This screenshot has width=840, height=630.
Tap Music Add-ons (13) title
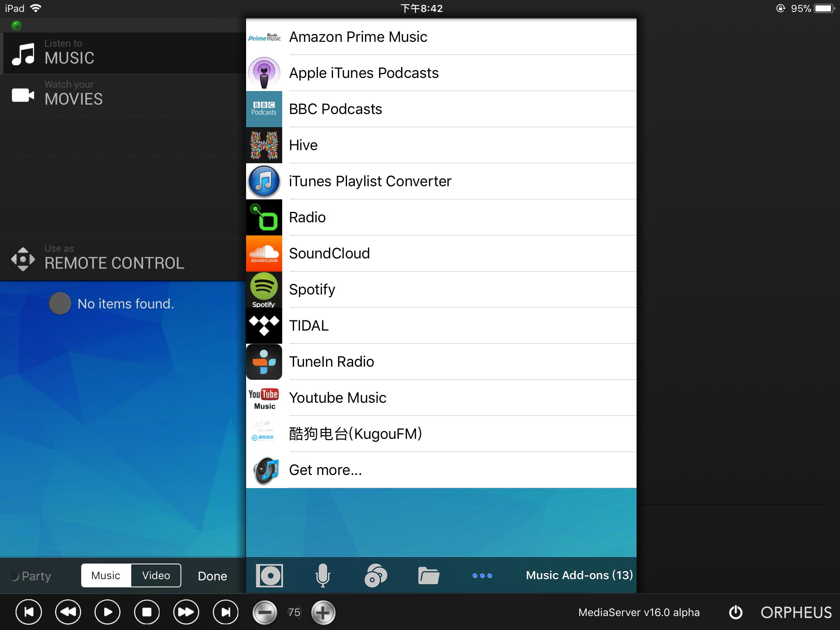point(579,575)
